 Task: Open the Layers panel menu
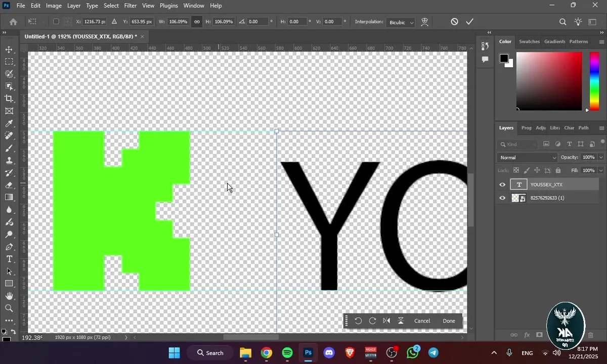tap(601, 128)
